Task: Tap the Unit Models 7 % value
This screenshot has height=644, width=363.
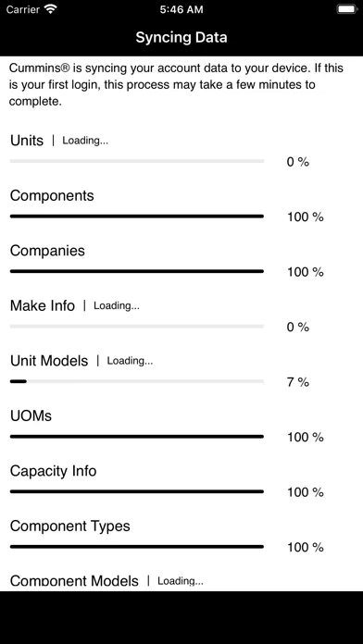Action: coord(298,382)
